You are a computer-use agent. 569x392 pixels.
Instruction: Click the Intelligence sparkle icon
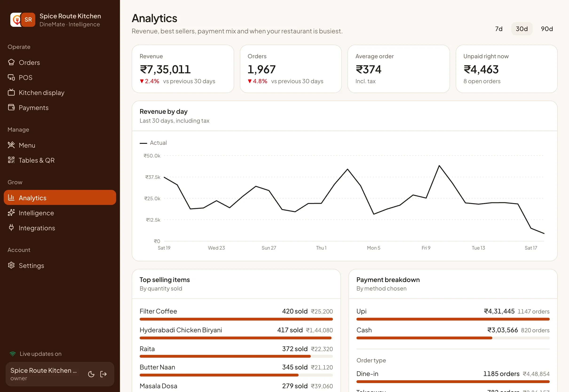click(11, 212)
